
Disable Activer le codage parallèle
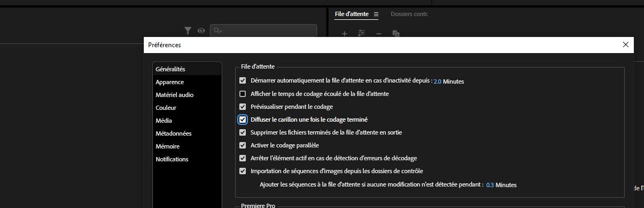243,145
